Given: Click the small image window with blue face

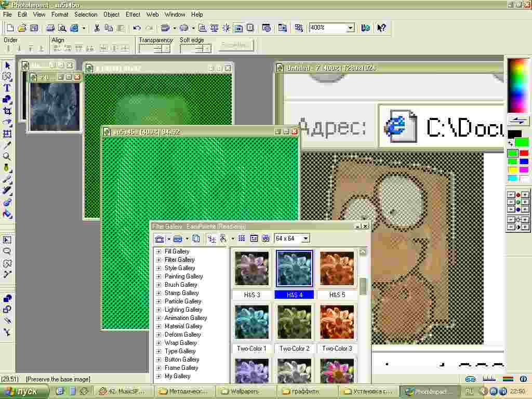Looking at the screenshot, I should [54, 106].
